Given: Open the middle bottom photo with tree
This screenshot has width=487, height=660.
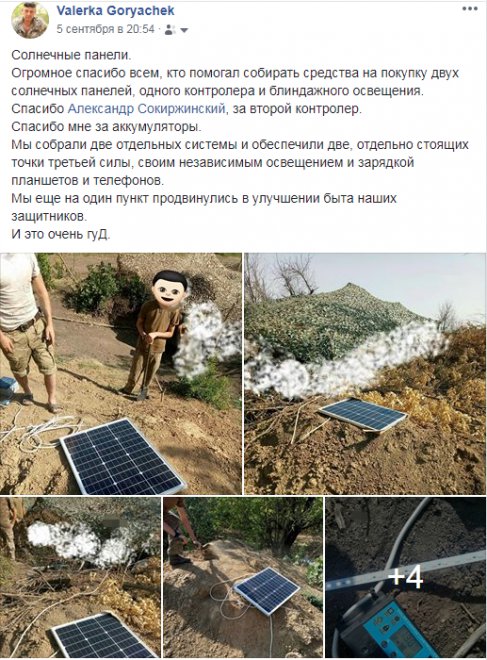Looking at the screenshot, I should click(243, 578).
